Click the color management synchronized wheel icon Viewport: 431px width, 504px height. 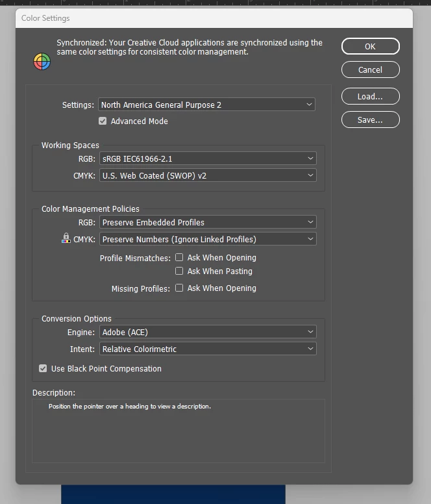[42, 62]
